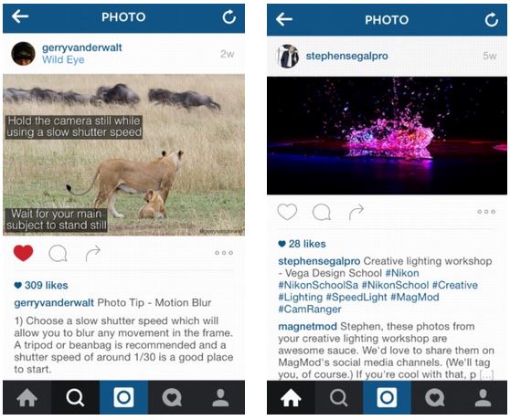Share the stephensegalpro splash post
Screen dimensions: 510x420
(x=356, y=212)
